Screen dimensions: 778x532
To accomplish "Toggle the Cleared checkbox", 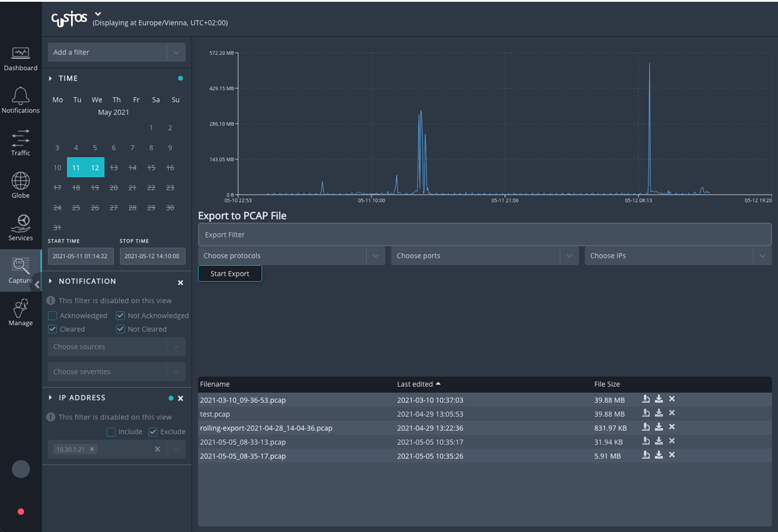I will click(x=52, y=329).
